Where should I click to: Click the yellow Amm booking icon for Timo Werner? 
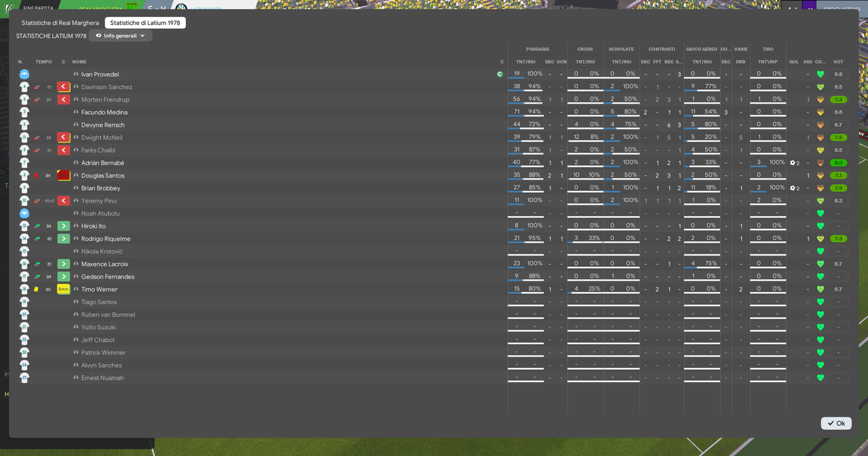click(x=63, y=289)
